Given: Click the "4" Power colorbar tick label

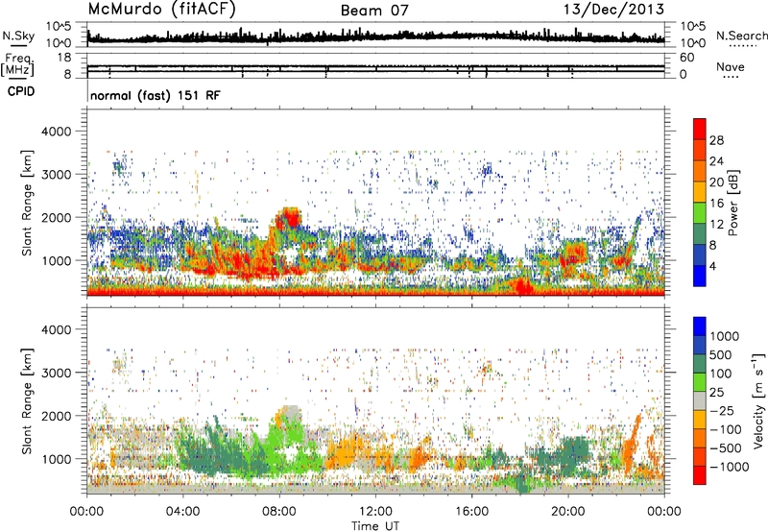Looking at the screenshot, I should 712,267.
